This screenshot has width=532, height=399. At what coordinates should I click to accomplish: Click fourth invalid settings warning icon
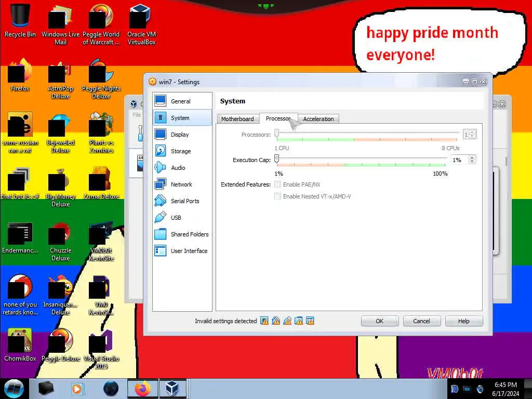299,321
